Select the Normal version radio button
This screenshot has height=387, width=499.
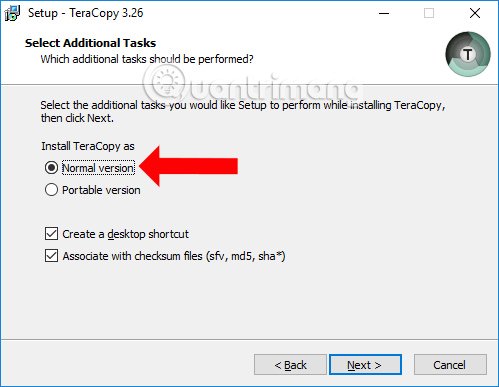tap(51, 168)
